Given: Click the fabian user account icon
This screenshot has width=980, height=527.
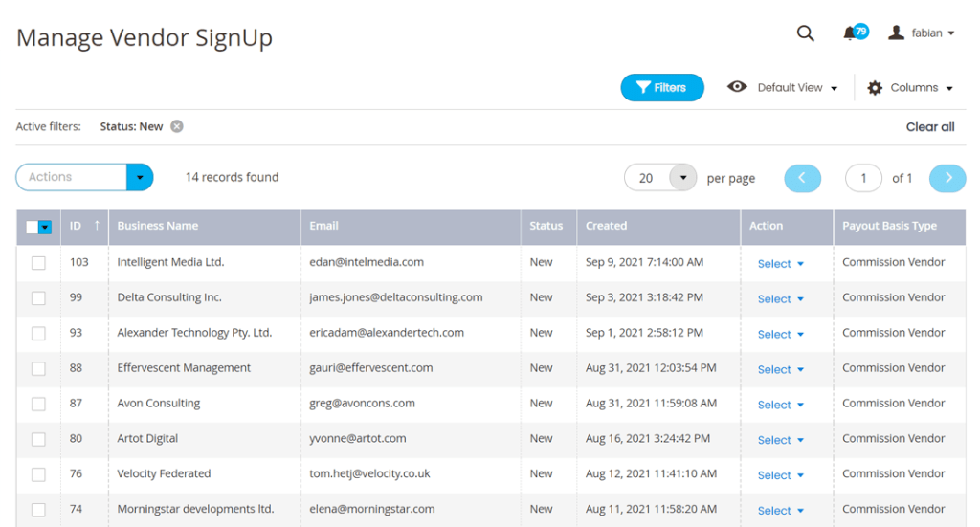Looking at the screenshot, I should tap(896, 33).
